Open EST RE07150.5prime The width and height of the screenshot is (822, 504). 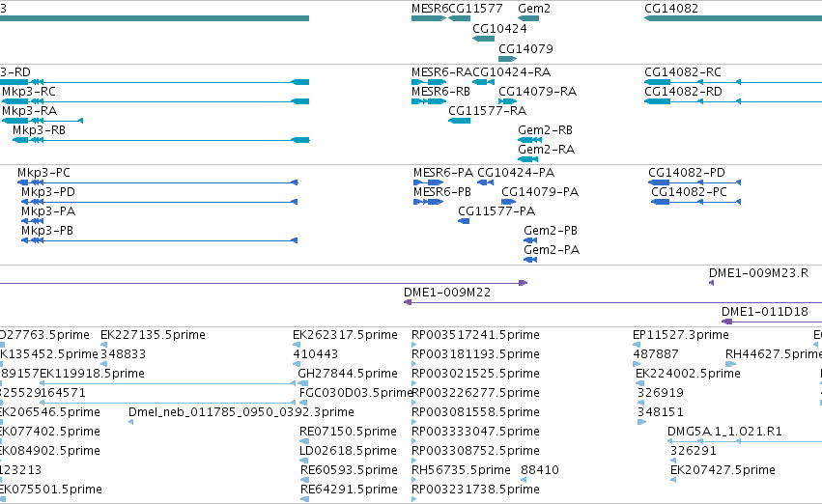(348, 432)
